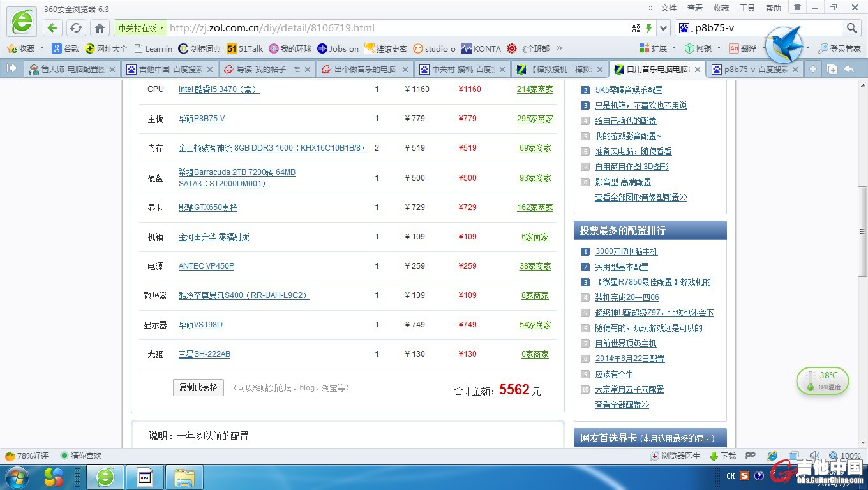Open the 工具 menu
Screen dimensions: 868x490
click(747, 8)
